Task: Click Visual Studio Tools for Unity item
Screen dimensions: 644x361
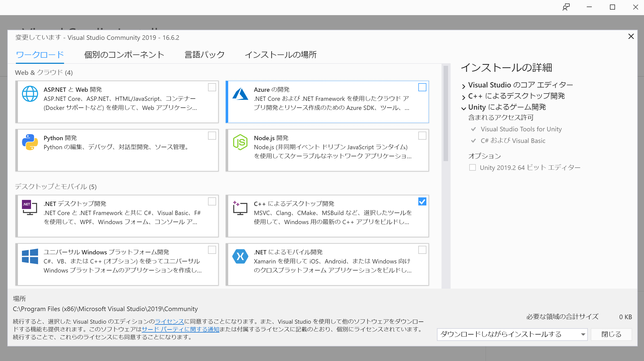Action: tap(521, 129)
